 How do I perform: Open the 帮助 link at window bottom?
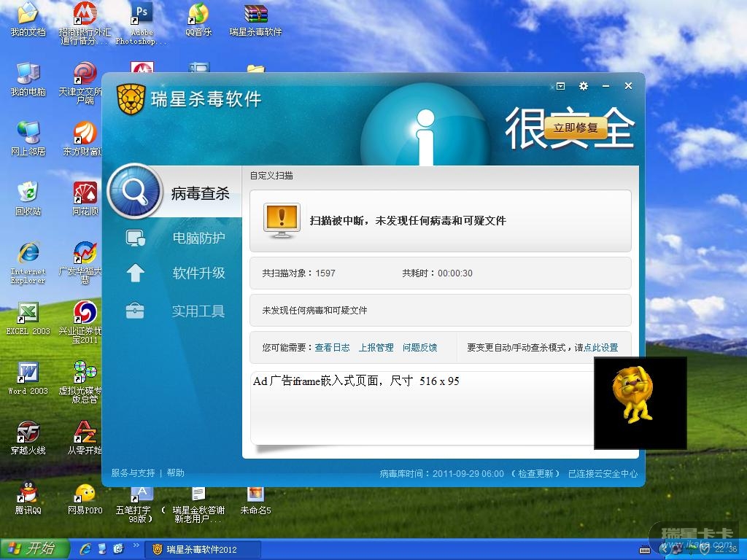tap(175, 472)
